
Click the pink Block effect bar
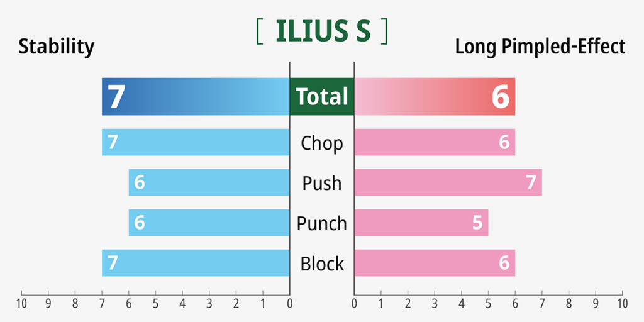click(x=435, y=264)
